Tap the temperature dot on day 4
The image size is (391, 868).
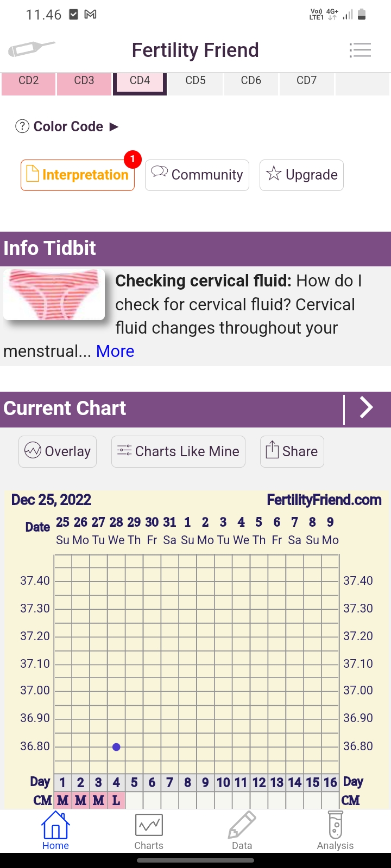point(116,747)
